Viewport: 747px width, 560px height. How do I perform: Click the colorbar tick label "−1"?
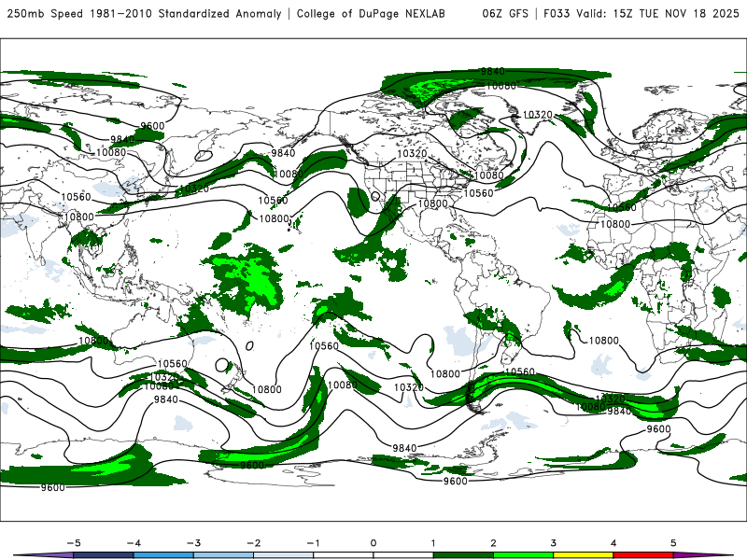(313, 543)
